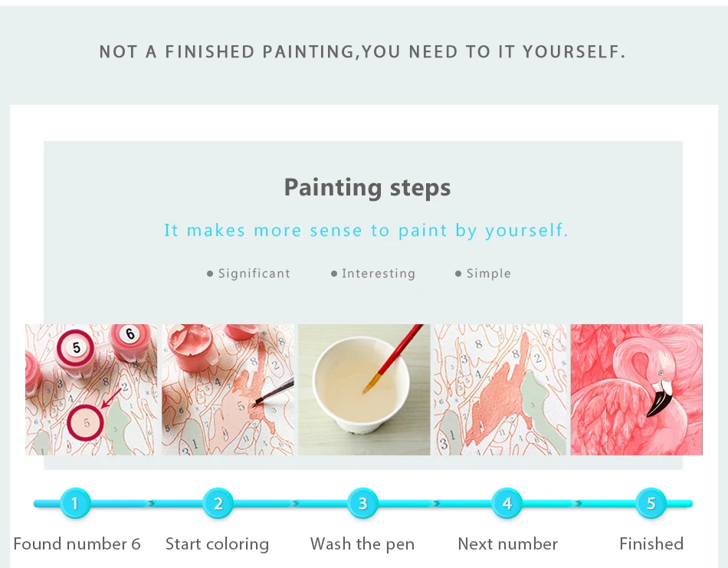Click step 1 circle on timeline
The height and width of the screenshot is (568, 728).
coord(75,503)
